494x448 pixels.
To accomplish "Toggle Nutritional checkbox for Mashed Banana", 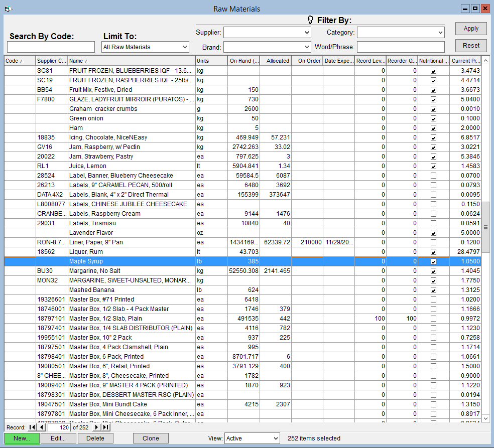I will (434, 290).
